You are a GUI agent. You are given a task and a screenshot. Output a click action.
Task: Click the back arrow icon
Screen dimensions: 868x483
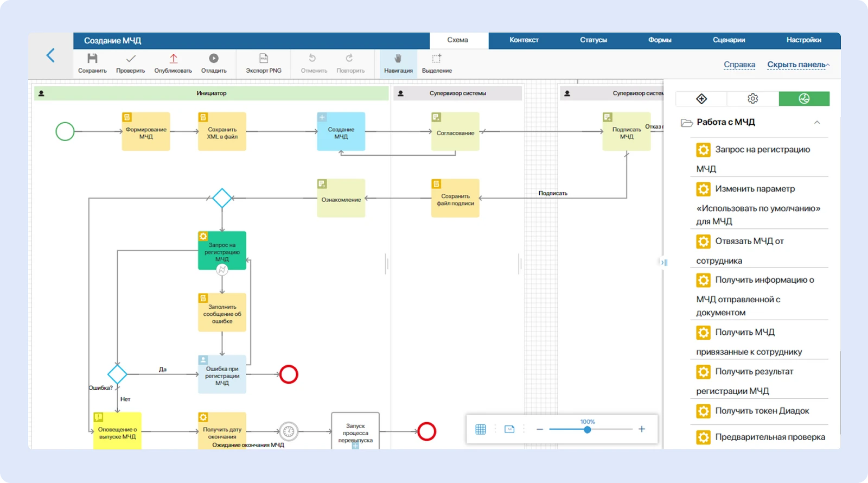click(x=50, y=55)
